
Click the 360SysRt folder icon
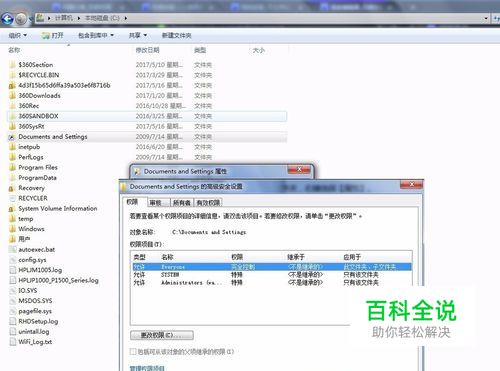[x=12, y=126]
